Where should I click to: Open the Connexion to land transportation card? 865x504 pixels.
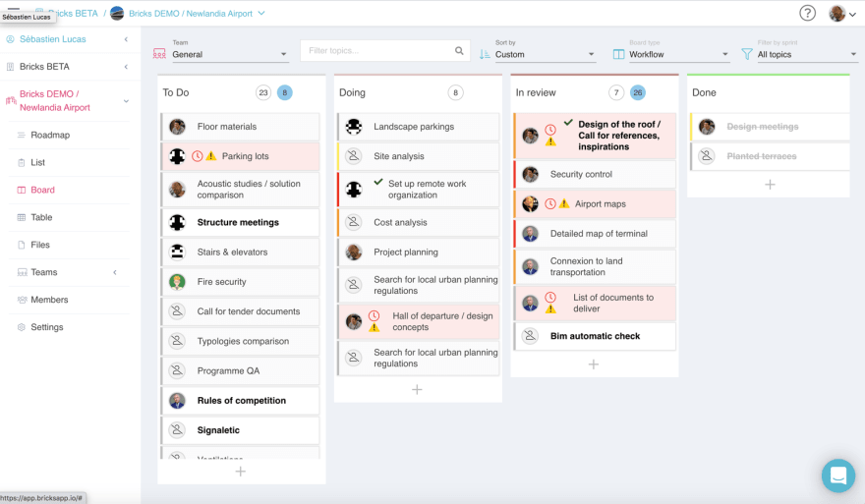(x=595, y=266)
